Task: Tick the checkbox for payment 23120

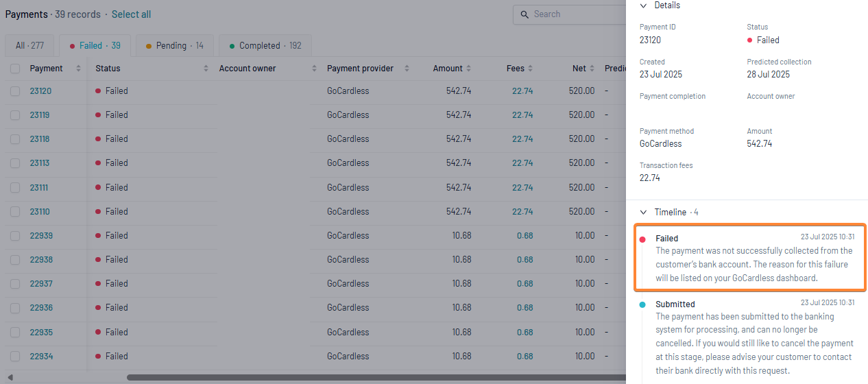Action: coord(15,91)
